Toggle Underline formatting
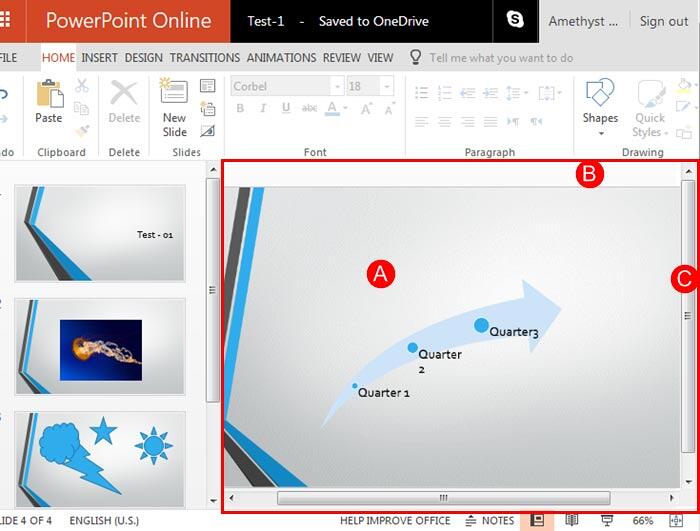700x531 pixels. [x=286, y=108]
